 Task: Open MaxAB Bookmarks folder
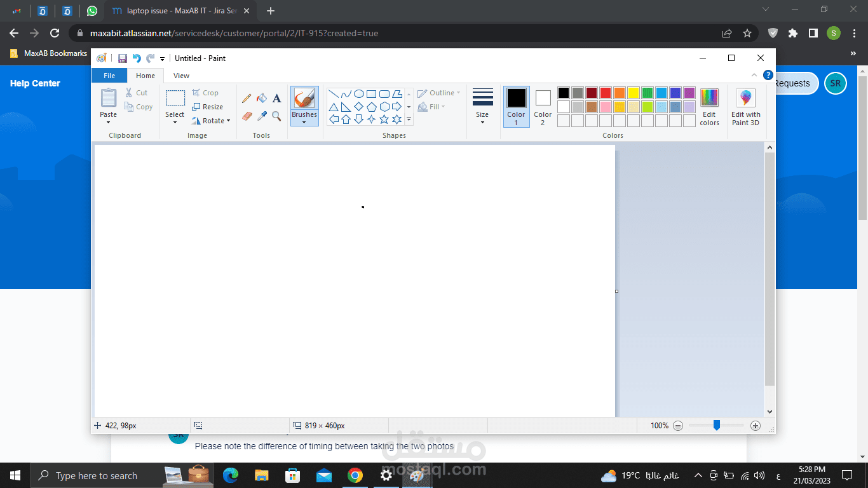pyautogui.click(x=49, y=53)
